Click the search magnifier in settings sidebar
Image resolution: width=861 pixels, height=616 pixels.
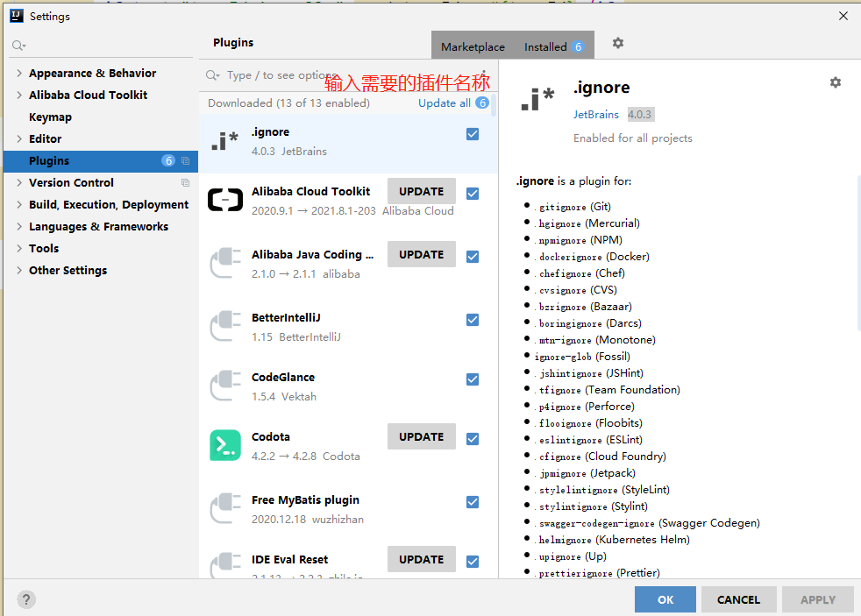pos(18,45)
